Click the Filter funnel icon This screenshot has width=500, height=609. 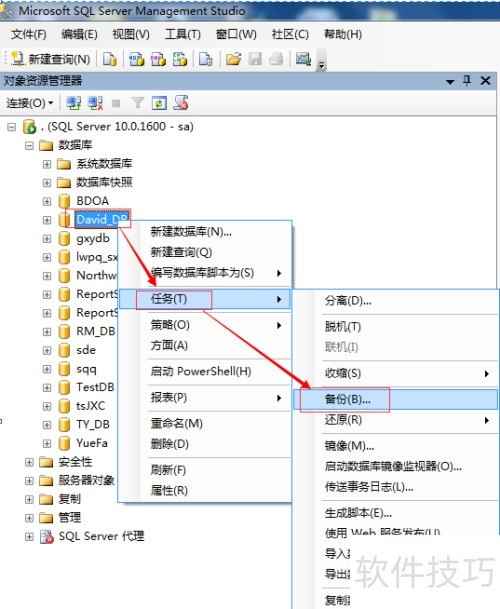[x=138, y=103]
